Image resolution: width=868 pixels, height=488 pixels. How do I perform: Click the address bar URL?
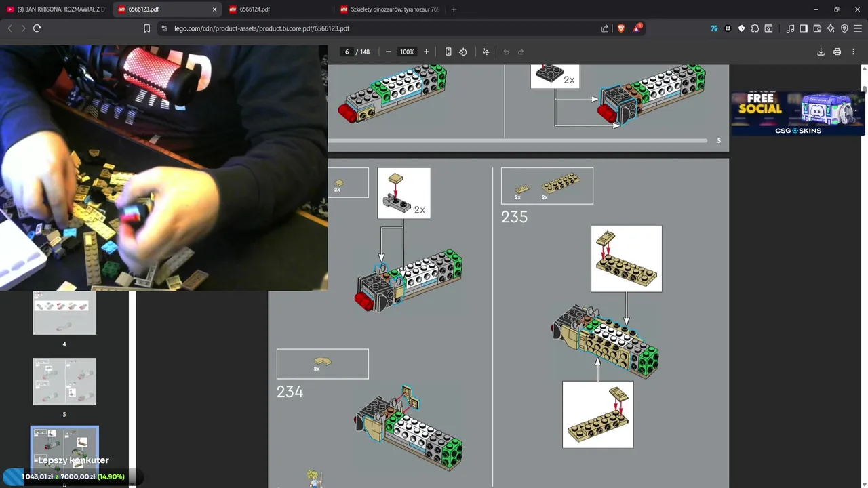pos(262,28)
